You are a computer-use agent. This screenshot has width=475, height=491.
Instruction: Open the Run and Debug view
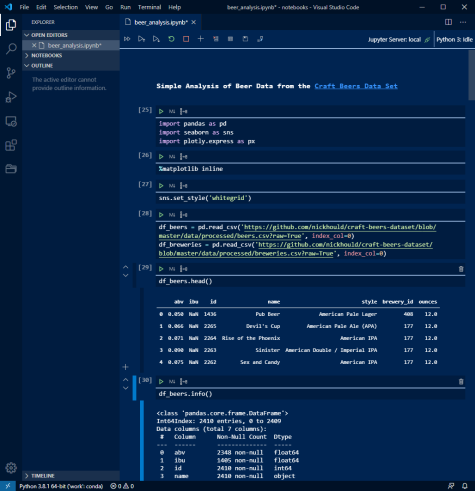[x=11, y=97]
